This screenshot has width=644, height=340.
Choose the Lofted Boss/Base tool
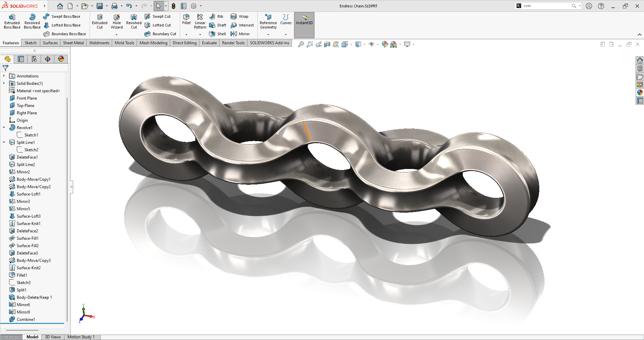(62, 25)
